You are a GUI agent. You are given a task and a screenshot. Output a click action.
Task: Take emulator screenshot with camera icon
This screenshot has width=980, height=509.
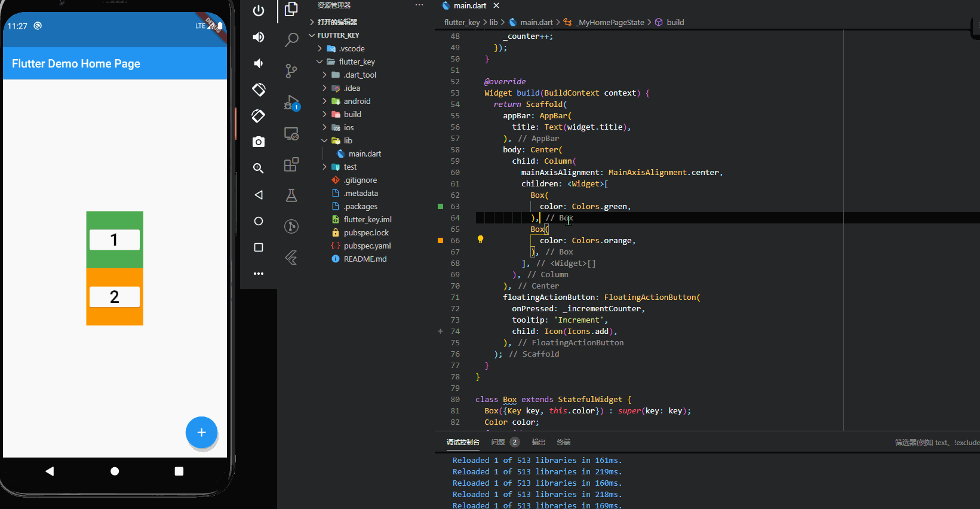[258, 142]
